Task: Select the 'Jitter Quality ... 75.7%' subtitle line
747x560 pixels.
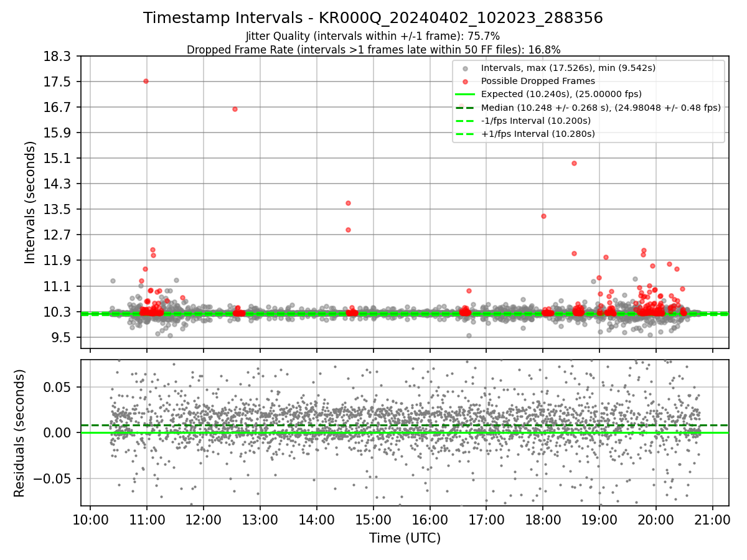Action: pos(373,36)
